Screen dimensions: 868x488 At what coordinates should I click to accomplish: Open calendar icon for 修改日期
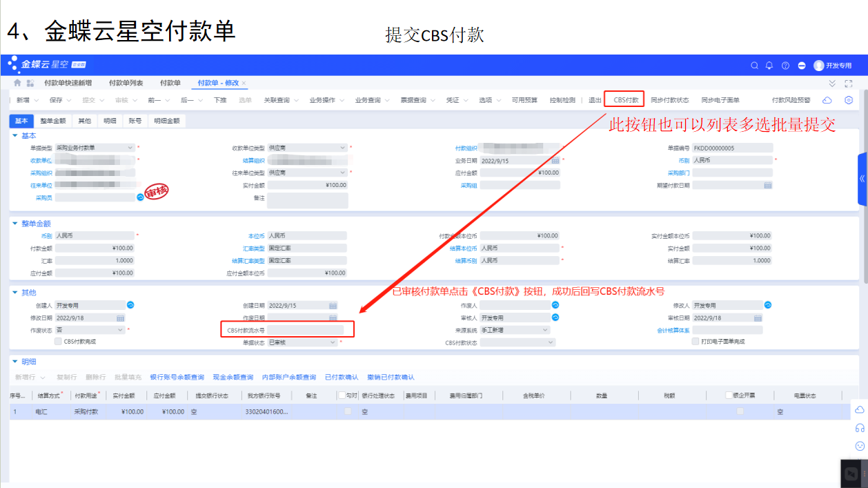click(x=120, y=318)
